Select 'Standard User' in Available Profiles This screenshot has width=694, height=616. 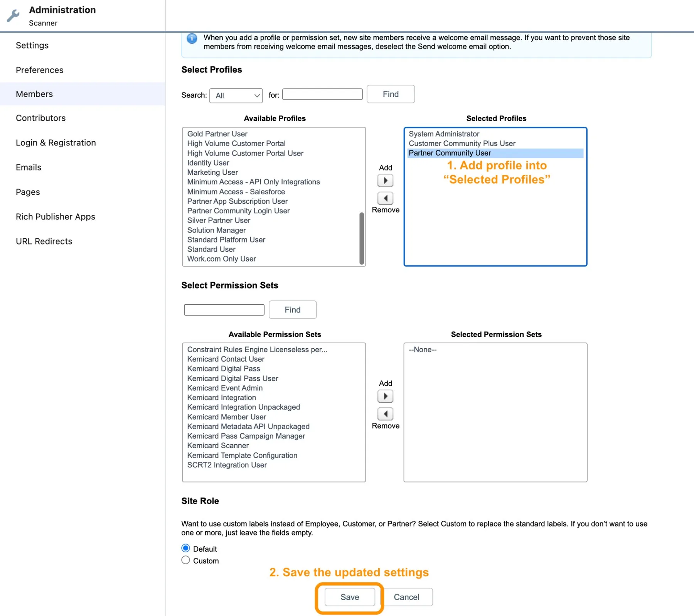tap(211, 250)
